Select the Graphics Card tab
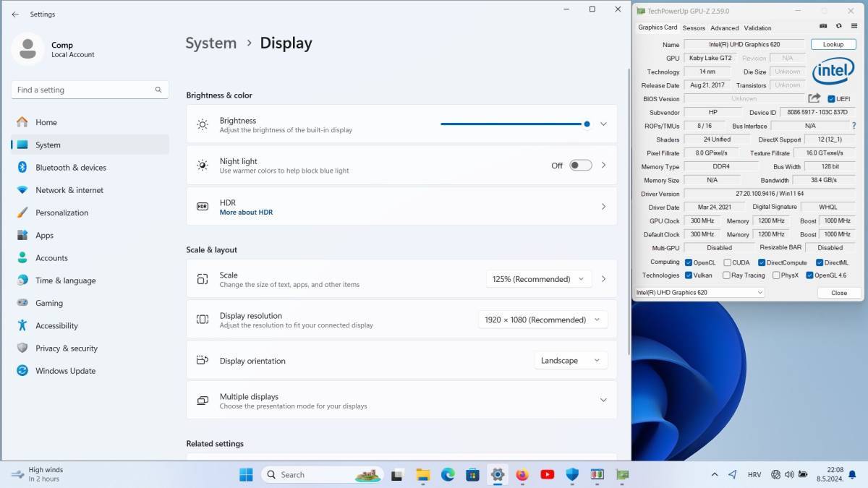 click(658, 27)
